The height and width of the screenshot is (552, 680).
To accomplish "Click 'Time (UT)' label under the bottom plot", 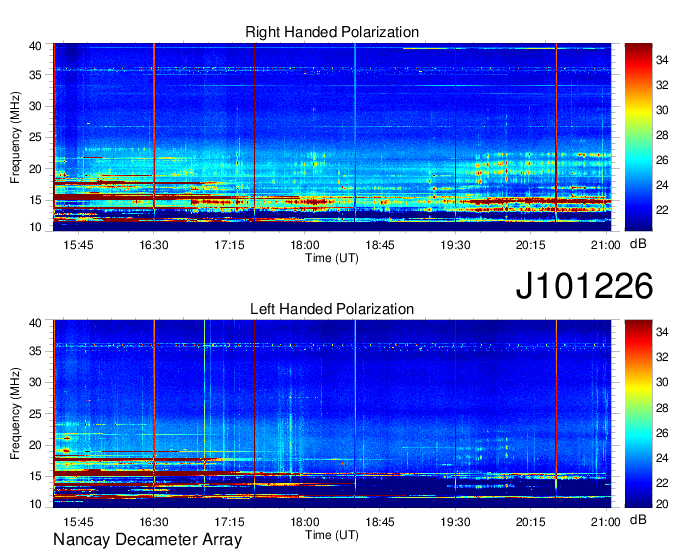I will coord(332,535).
